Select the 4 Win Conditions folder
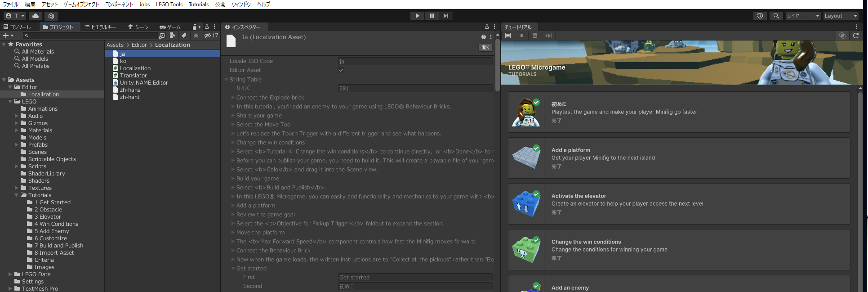Viewport: 868px width, 292px height. coord(56,224)
